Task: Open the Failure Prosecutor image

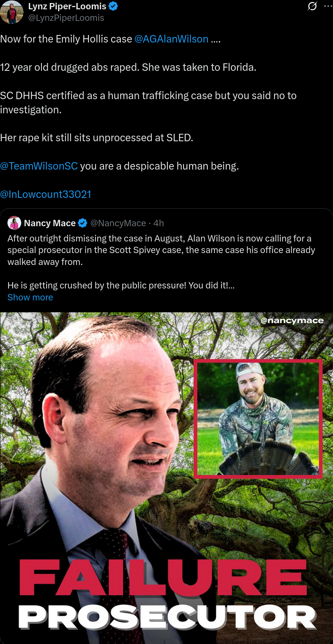Action: pos(166,478)
